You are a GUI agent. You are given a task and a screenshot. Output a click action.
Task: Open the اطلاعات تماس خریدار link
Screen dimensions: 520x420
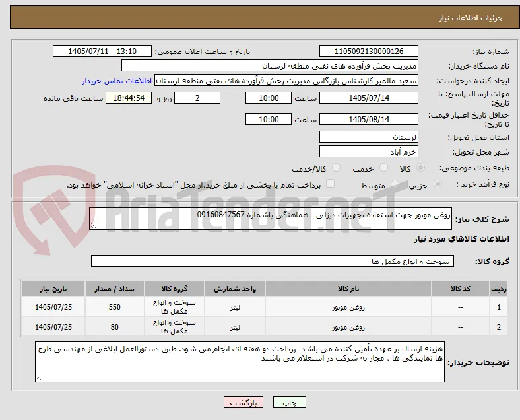[x=117, y=81]
